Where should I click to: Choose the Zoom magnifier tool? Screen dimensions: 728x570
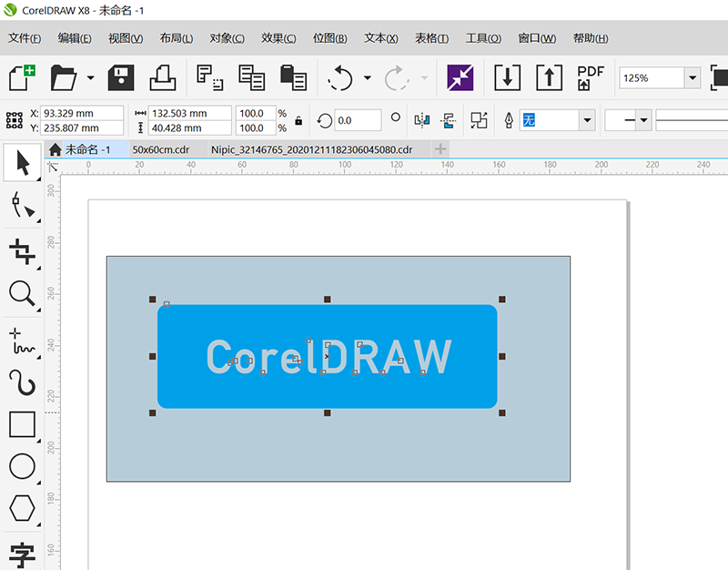click(x=22, y=293)
